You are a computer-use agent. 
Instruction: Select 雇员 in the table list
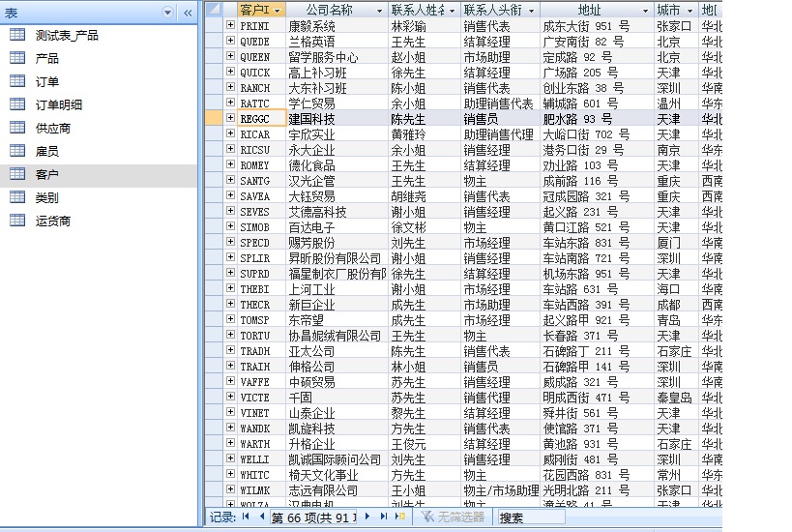(x=46, y=151)
